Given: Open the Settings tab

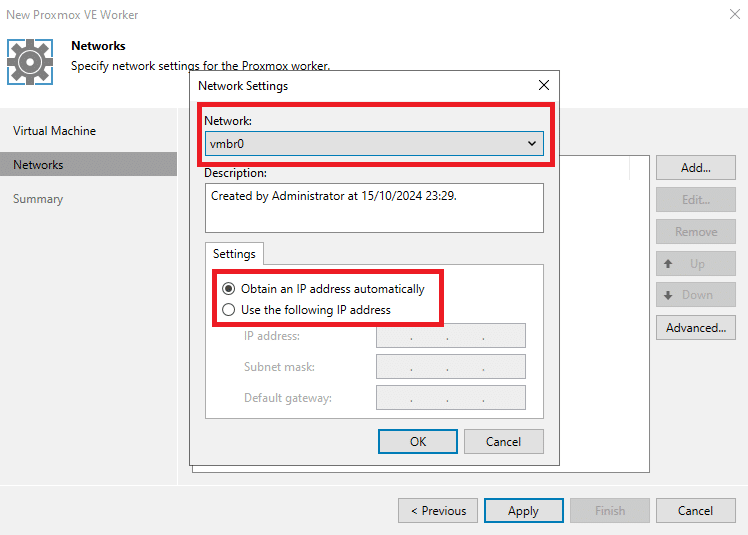Looking at the screenshot, I should coord(234,254).
